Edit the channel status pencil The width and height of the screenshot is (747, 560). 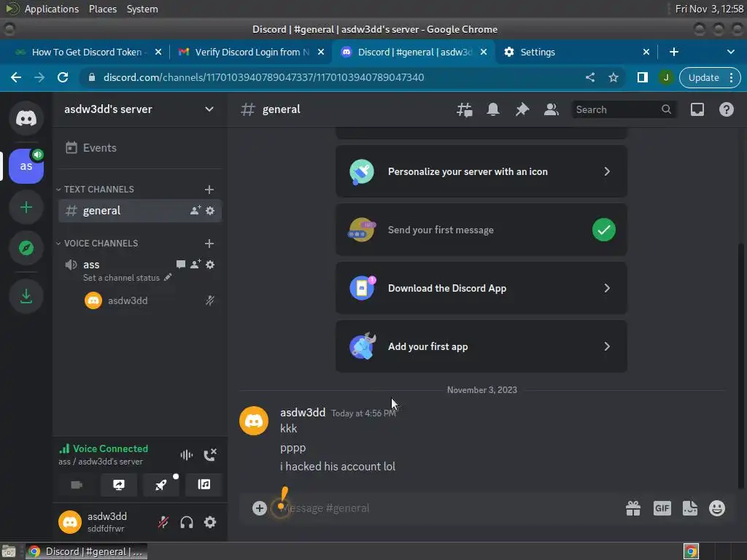tap(168, 278)
